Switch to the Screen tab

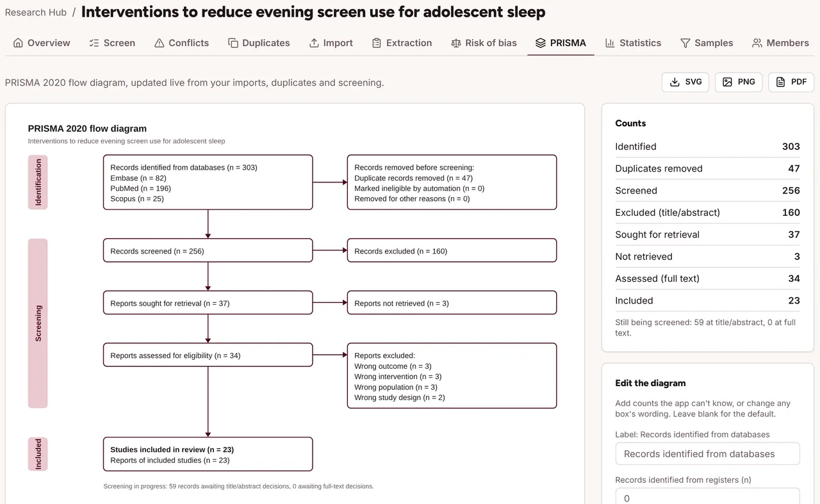(x=112, y=43)
